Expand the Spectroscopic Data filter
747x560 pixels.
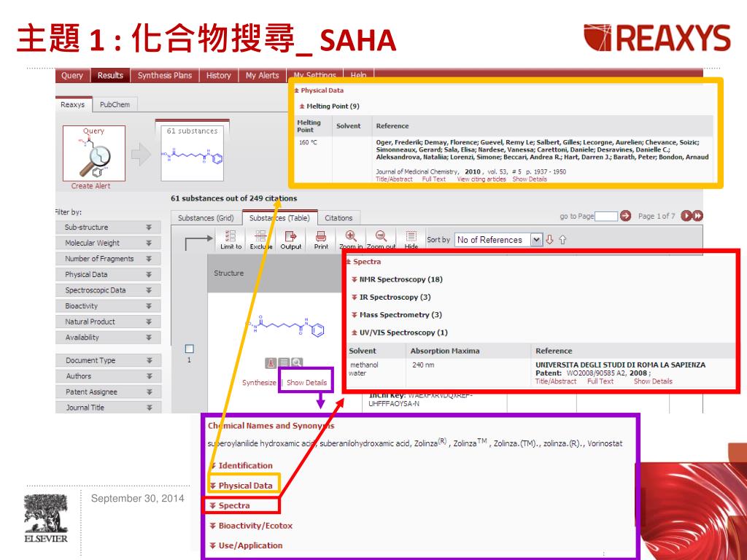tap(108, 290)
